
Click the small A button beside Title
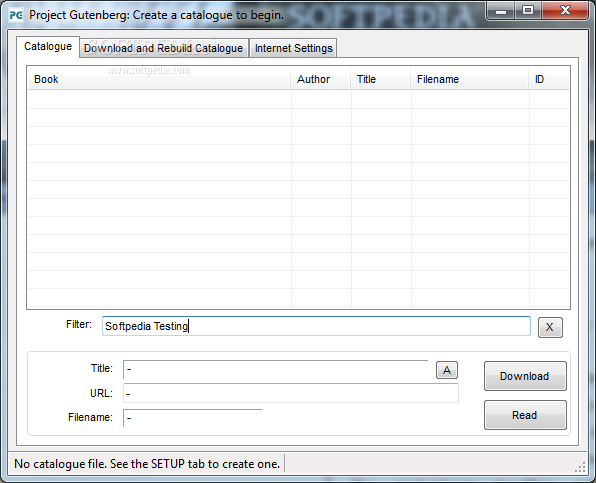click(447, 370)
